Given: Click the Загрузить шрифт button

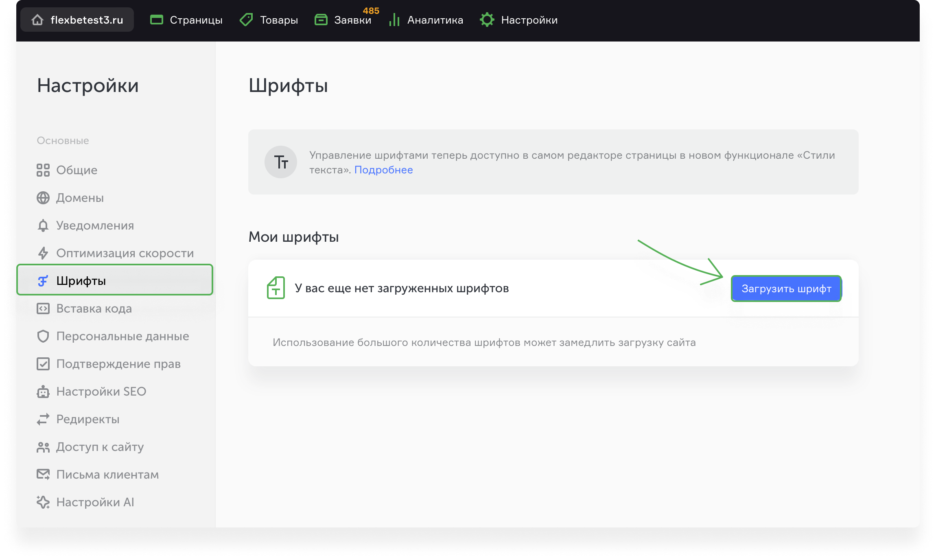Looking at the screenshot, I should pyautogui.click(x=786, y=289).
